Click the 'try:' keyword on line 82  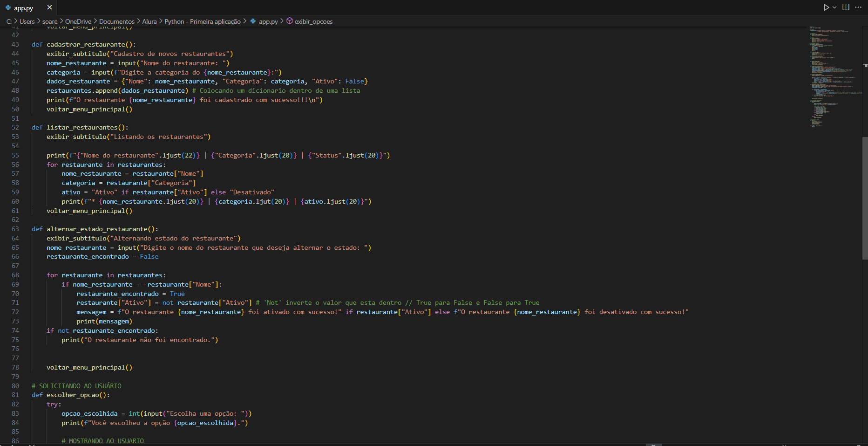coord(54,404)
